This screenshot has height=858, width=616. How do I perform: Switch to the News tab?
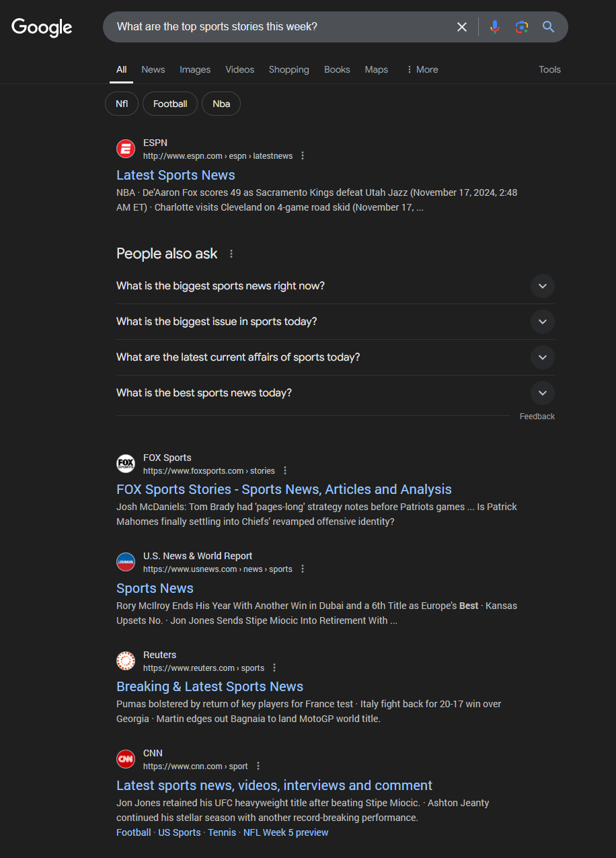coord(153,69)
